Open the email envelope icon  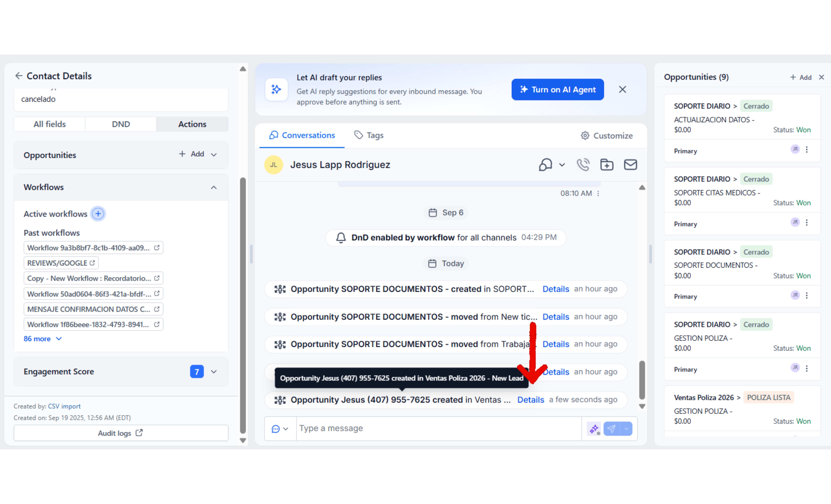(x=630, y=165)
